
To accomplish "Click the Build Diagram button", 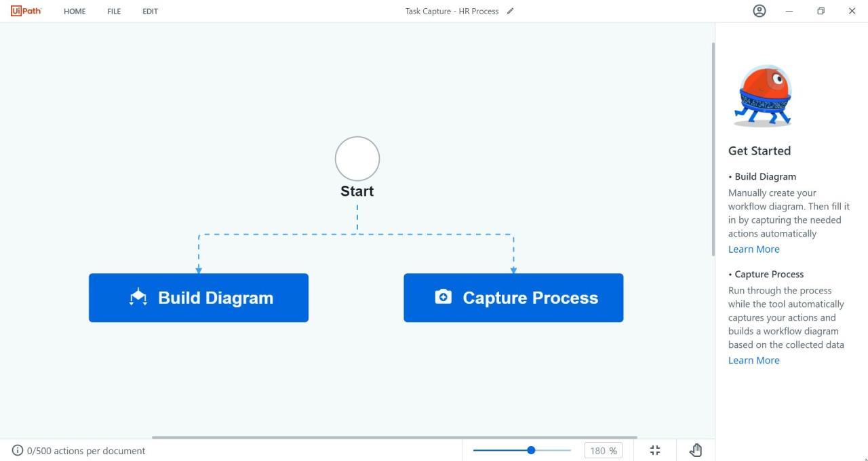I will pos(199,298).
